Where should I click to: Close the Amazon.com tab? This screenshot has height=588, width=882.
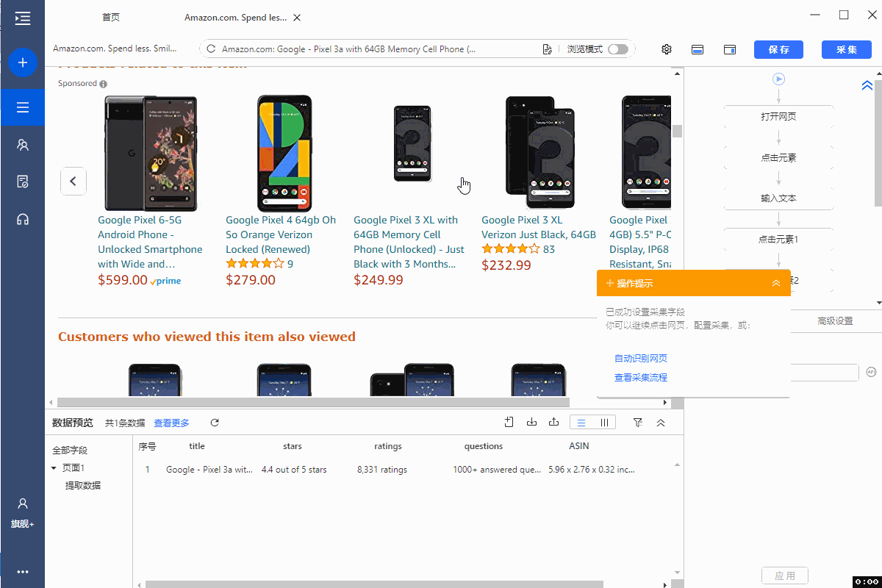coord(296,18)
